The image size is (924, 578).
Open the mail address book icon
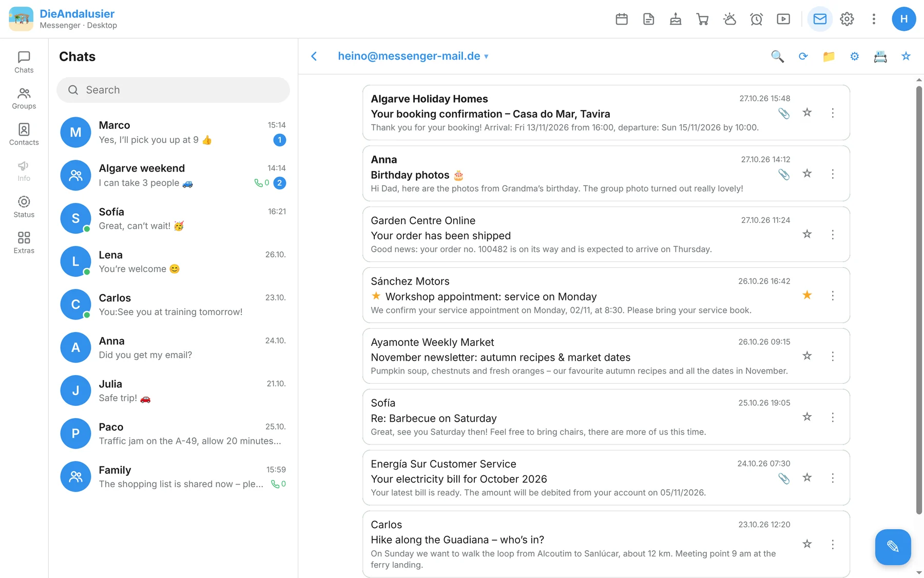click(x=880, y=57)
